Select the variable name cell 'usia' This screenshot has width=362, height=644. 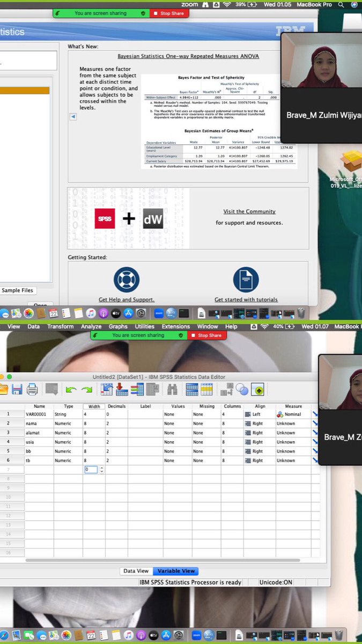(39, 442)
